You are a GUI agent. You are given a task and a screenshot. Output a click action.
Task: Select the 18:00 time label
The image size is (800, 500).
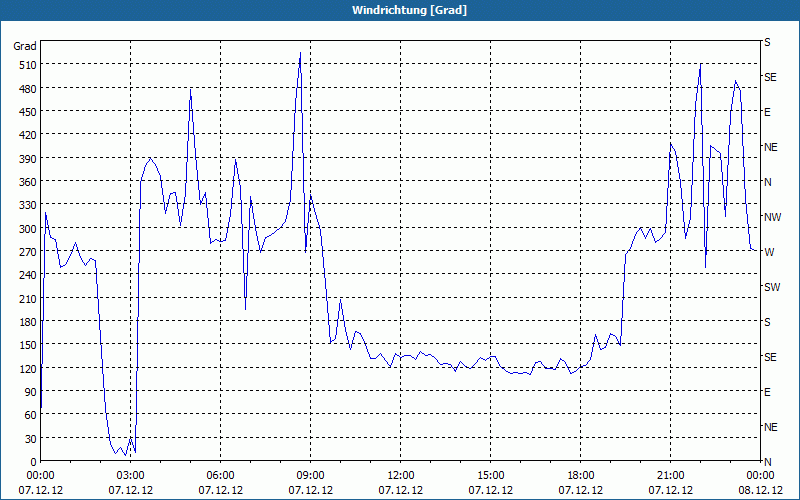[581, 476]
